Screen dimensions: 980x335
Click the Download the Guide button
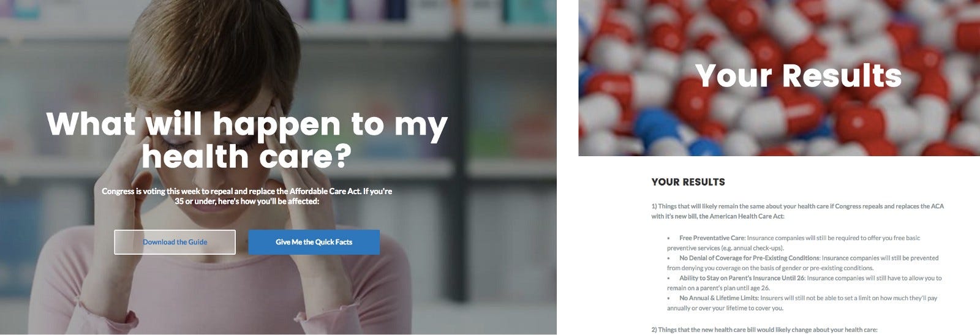[x=175, y=242]
